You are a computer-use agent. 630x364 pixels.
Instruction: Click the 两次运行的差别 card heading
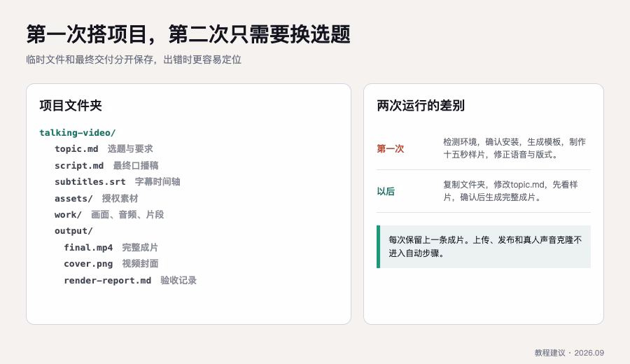(x=421, y=106)
